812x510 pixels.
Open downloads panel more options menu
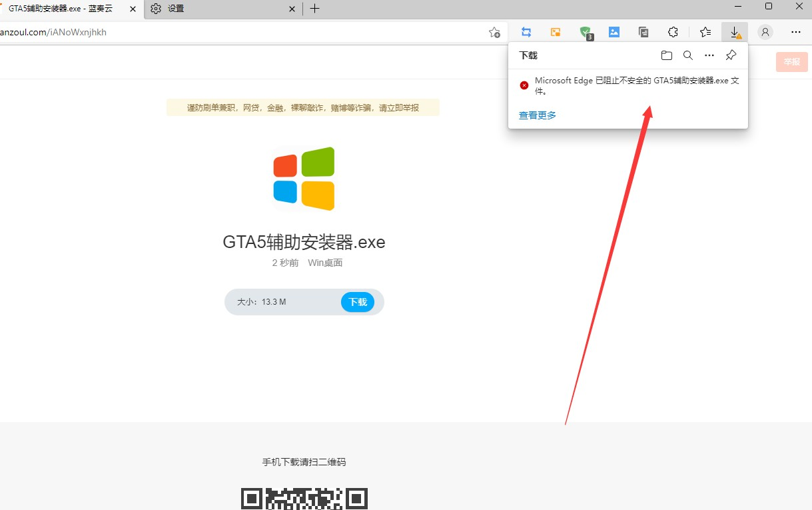(709, 56)
